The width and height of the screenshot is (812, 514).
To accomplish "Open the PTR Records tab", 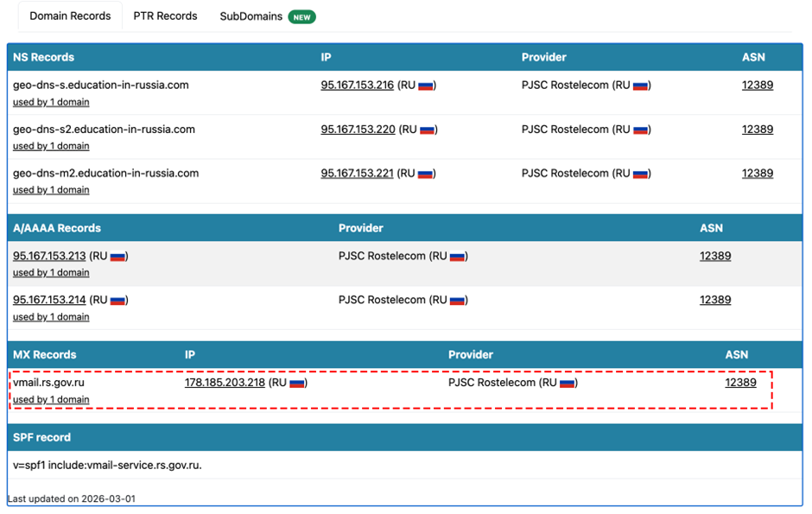I will point(165,16).
